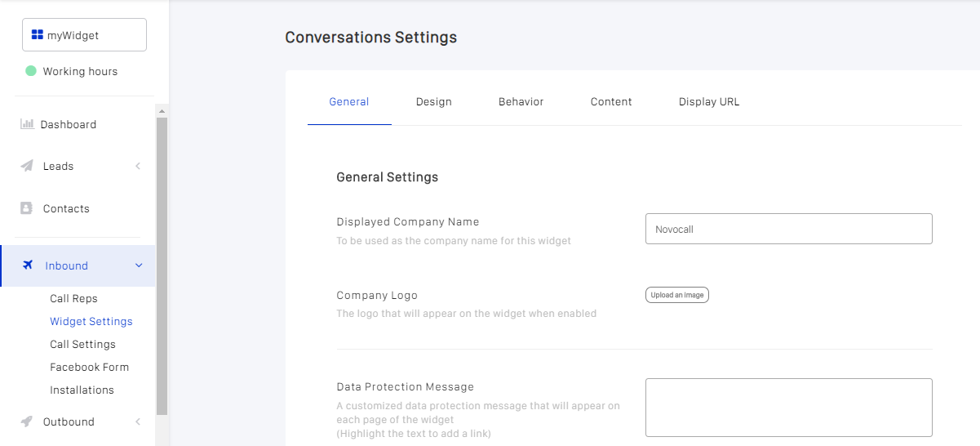Expand the Leads submenu chevron
Viewport: 980px width, 446px height.
pyautogui.click(x=138, y=166)
